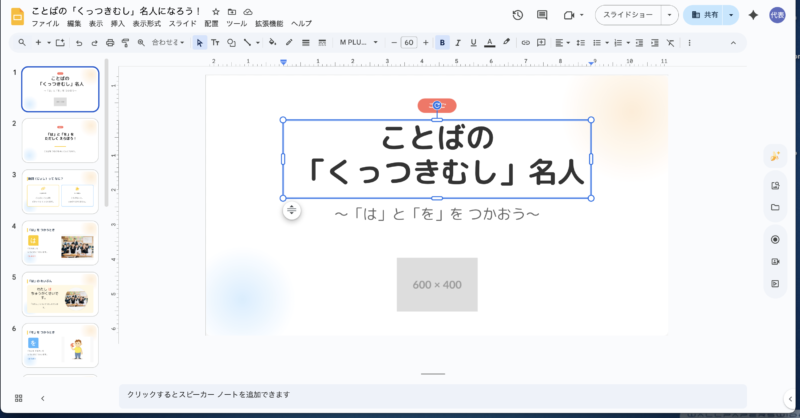800x418 pixels.
Task: Click the insert link icon
Action: [524, 43]
